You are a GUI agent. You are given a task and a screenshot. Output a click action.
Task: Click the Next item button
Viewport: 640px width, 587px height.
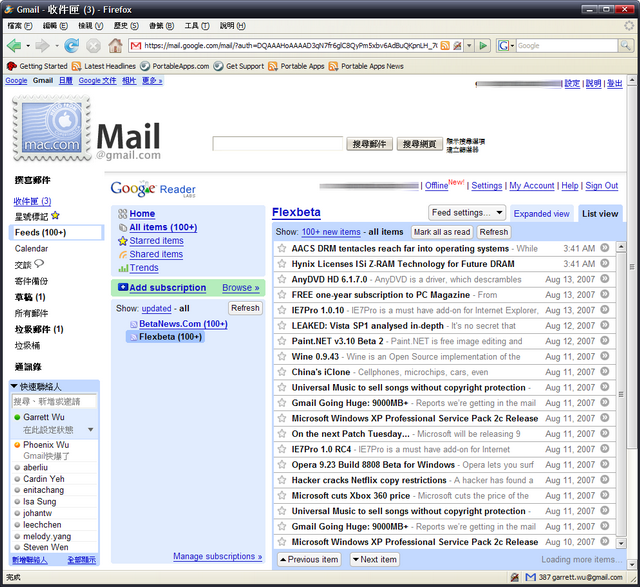coord(374,559)
